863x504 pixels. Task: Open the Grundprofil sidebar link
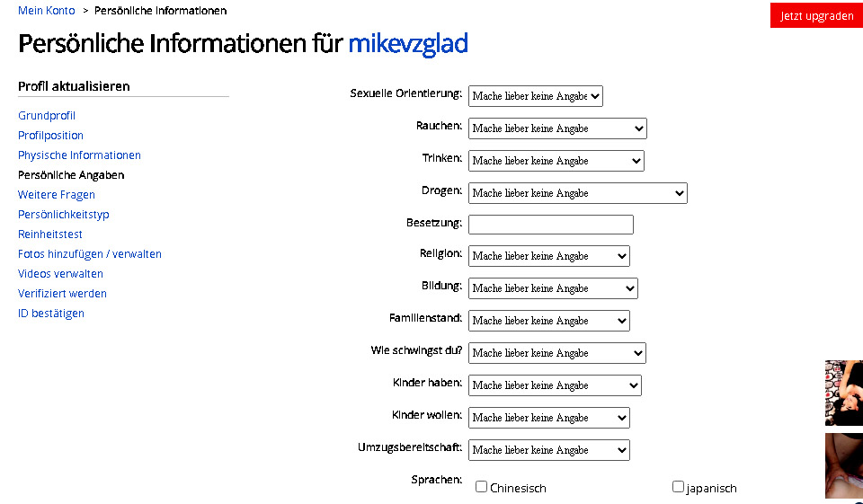pyautogui.click(x=47, y=116)
